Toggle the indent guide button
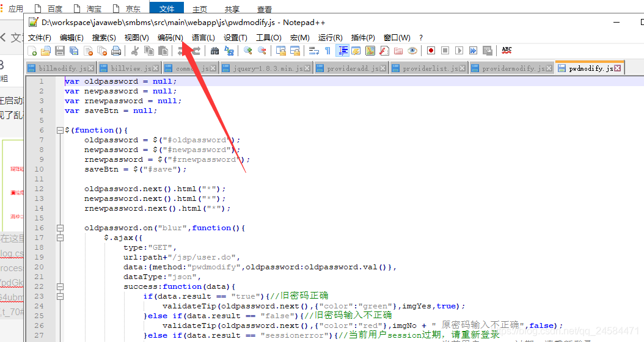The image size is (644, 342). pos(343,51)
